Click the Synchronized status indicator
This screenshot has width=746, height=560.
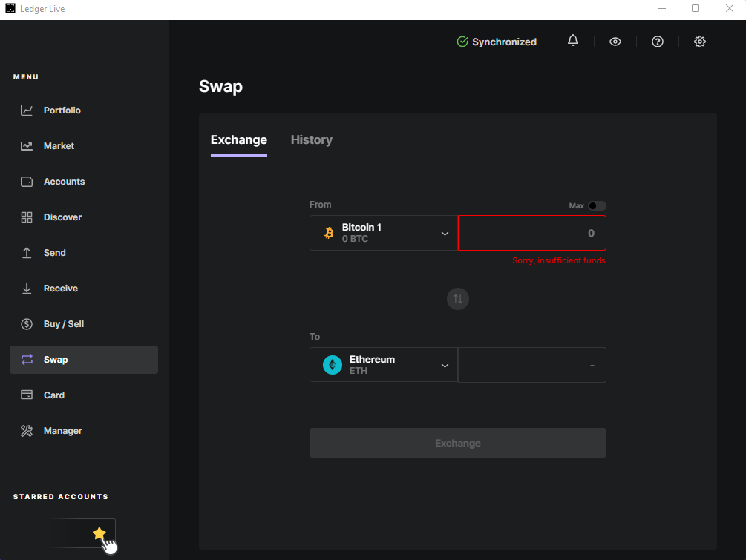tap(497, 42)
